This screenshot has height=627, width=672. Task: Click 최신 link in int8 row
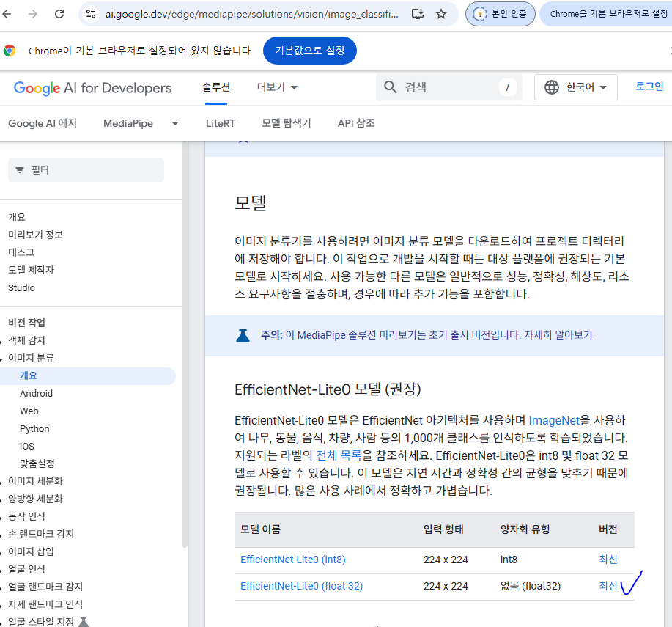pos(608,560)
